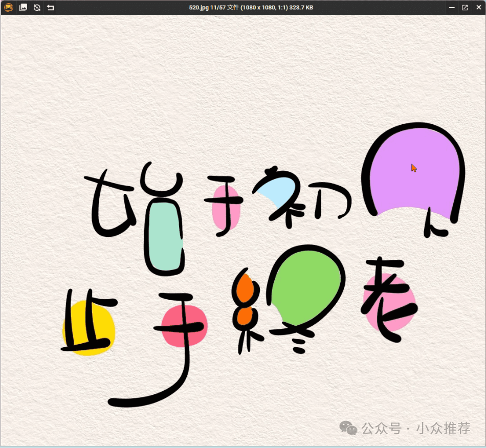Screen dimensions: 486x448
Task: Click the rotate image icon
Action: click(37, 8)
